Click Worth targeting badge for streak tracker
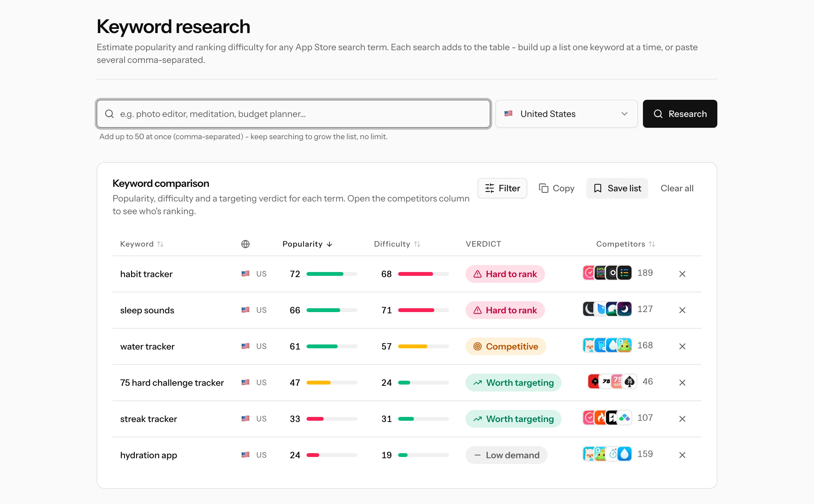 click(x=513, y=419)
